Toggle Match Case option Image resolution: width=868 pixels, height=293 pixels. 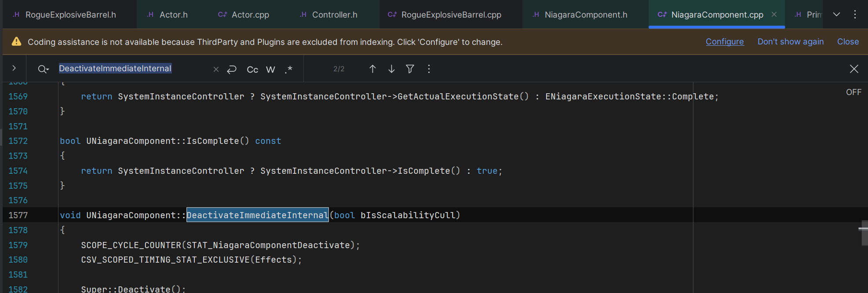pyautogui.click(x=252, y=70)
